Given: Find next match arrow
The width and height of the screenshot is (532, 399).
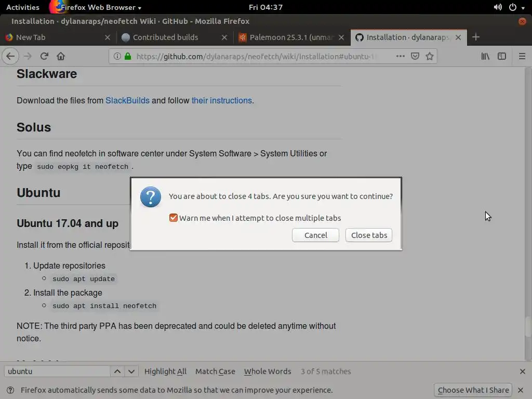Looking at the screenshot, I should [131, 371].
